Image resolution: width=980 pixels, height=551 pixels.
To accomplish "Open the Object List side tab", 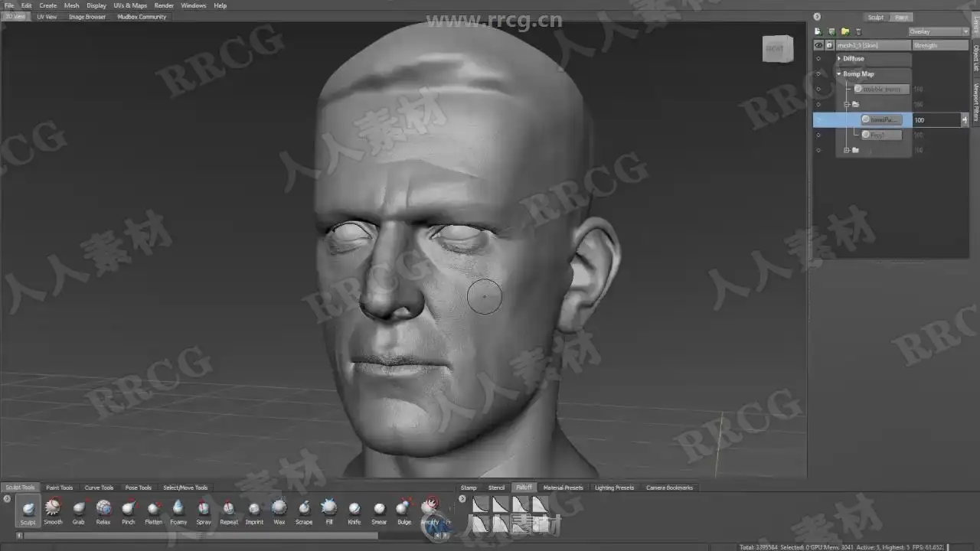I will [975, 57].
